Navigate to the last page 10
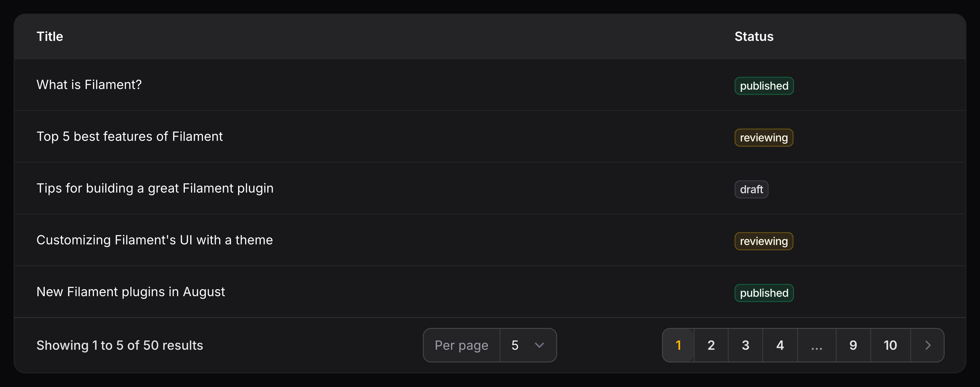This screenshot has width=980, height=387. [x=890, y=345]
